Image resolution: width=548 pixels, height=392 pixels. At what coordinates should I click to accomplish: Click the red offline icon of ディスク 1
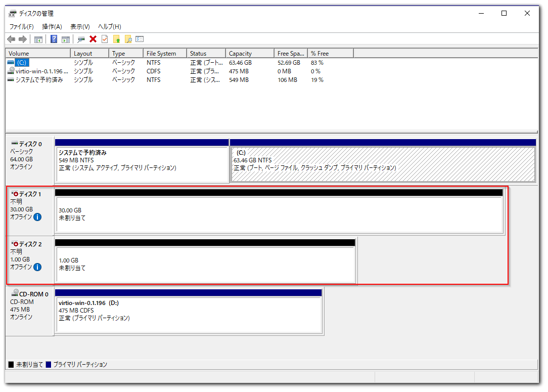(15, 194)
